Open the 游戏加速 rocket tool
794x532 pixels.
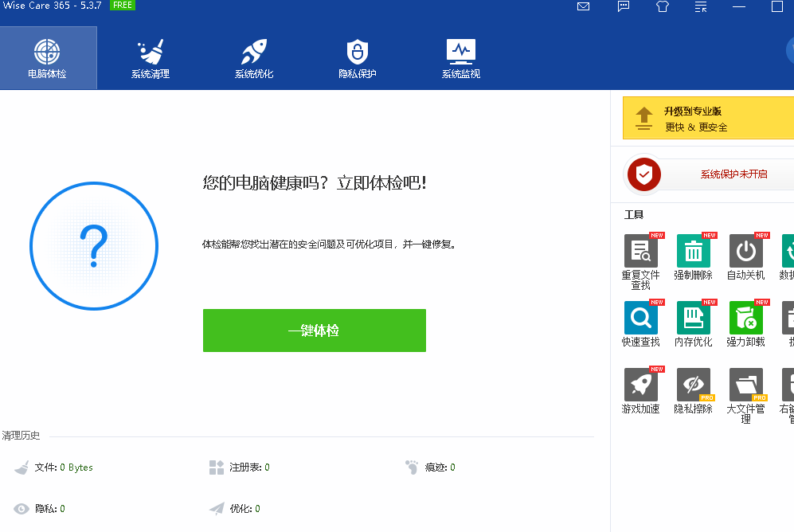click(640, 391)
